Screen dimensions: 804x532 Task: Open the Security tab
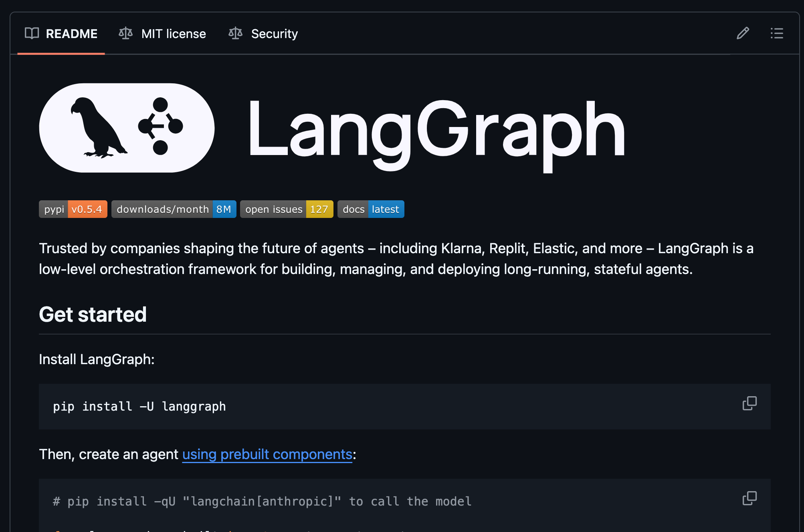274,34
